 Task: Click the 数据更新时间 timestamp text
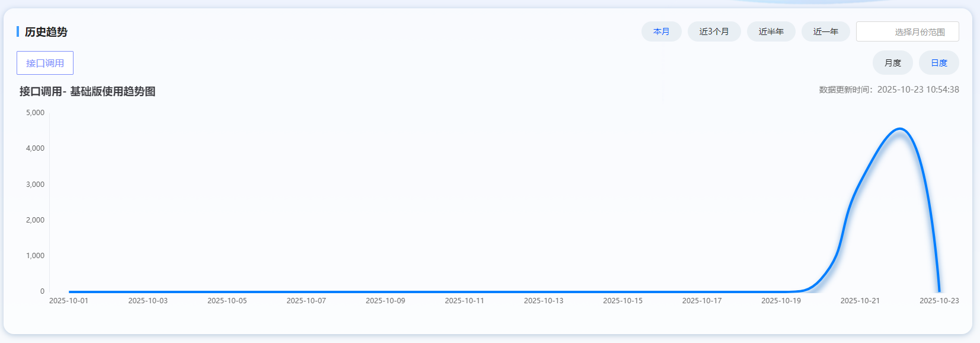click(x=889, y=90)
